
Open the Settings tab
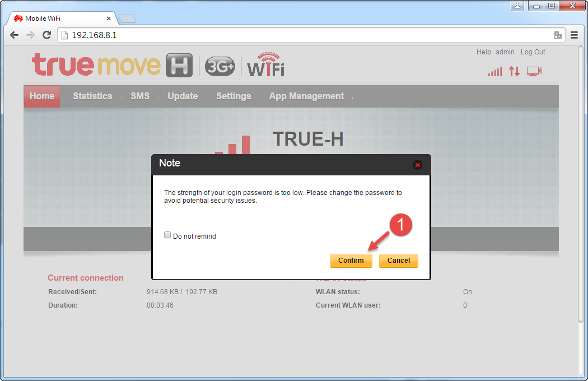(234, 96)
